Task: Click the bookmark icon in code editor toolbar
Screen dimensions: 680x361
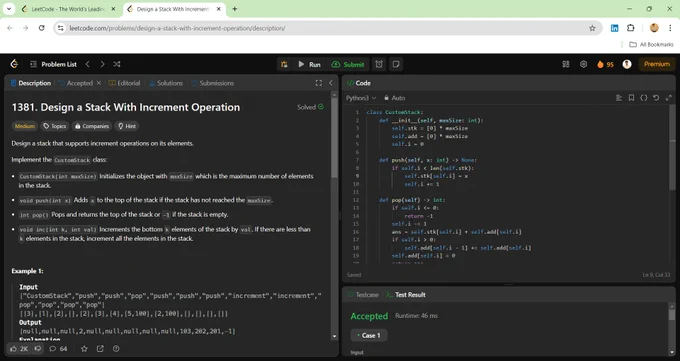Action: point(631,98)
